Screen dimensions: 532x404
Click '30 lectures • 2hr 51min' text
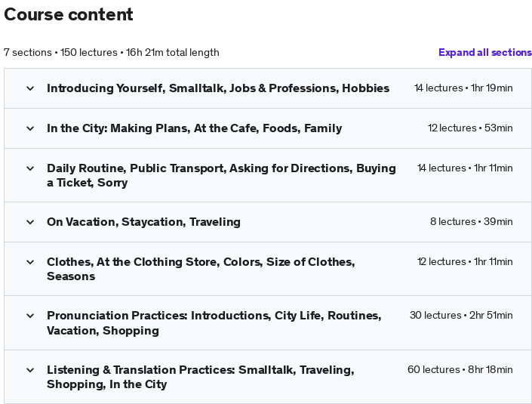coord(461,316)
